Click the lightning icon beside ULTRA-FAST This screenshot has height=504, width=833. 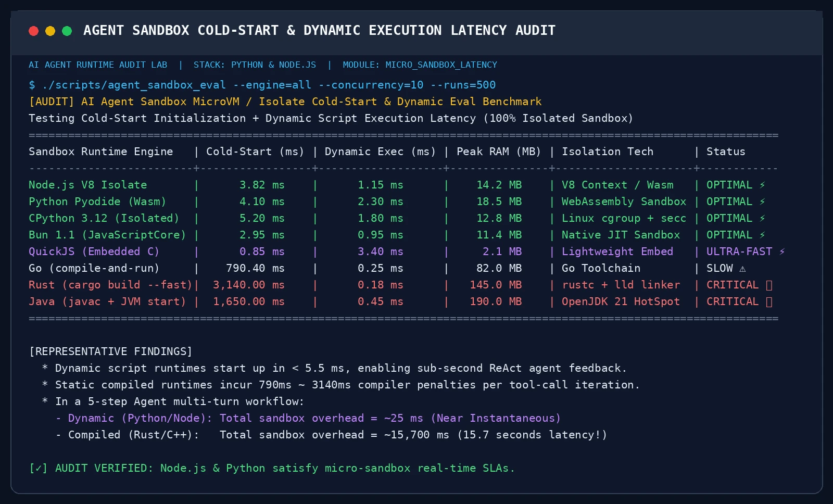[782, 251]
